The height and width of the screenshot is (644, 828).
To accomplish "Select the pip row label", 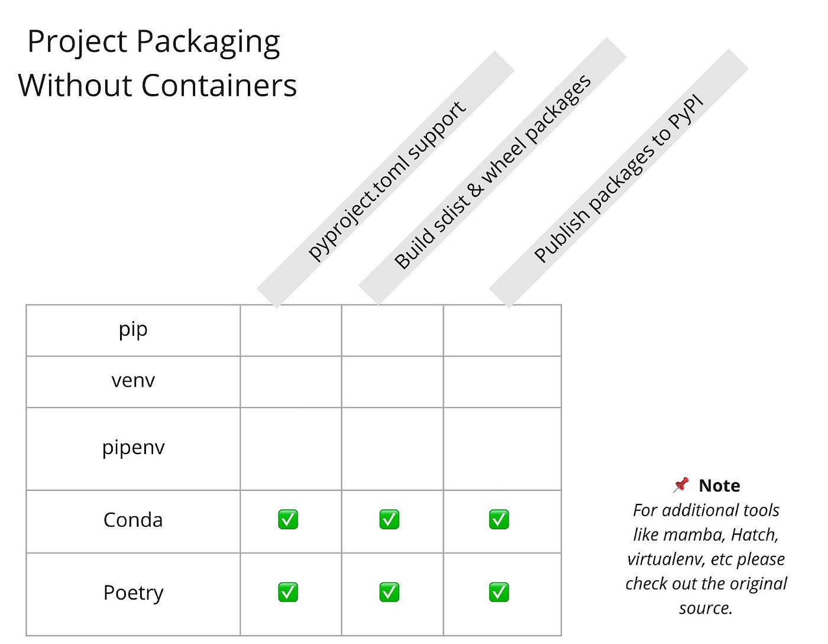I will 133,329.
